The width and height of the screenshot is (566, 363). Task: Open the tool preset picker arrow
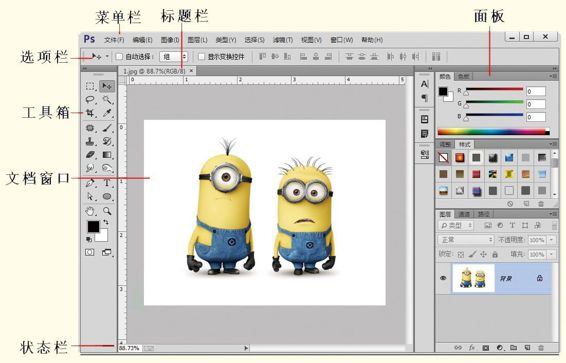[107, 57]
